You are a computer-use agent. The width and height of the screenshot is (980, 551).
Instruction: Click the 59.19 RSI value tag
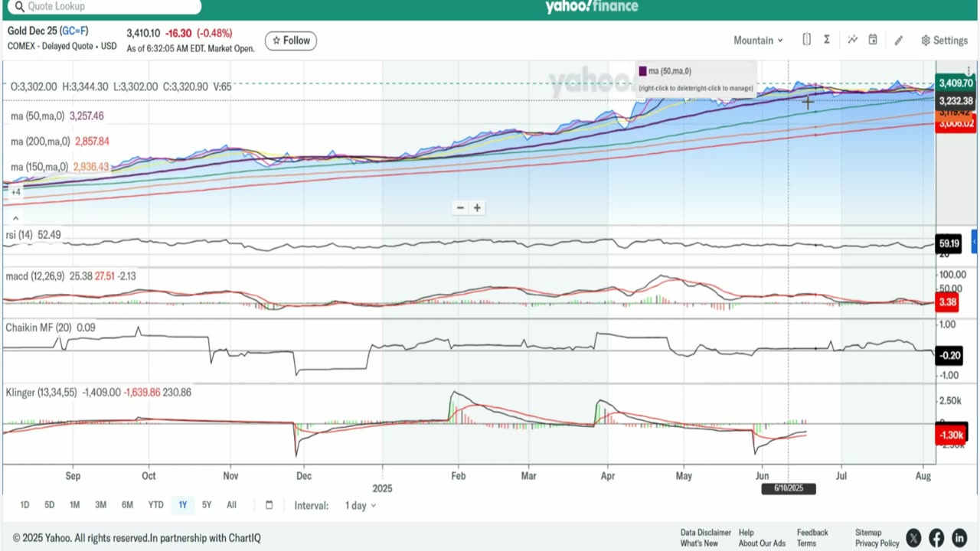949,243
